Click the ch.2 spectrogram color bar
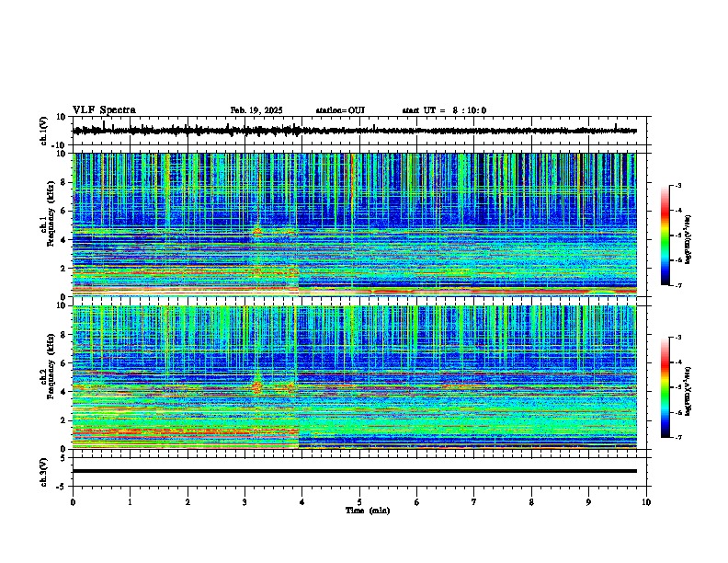The height and width of the screenshot is (563, 728). (665, 387)
